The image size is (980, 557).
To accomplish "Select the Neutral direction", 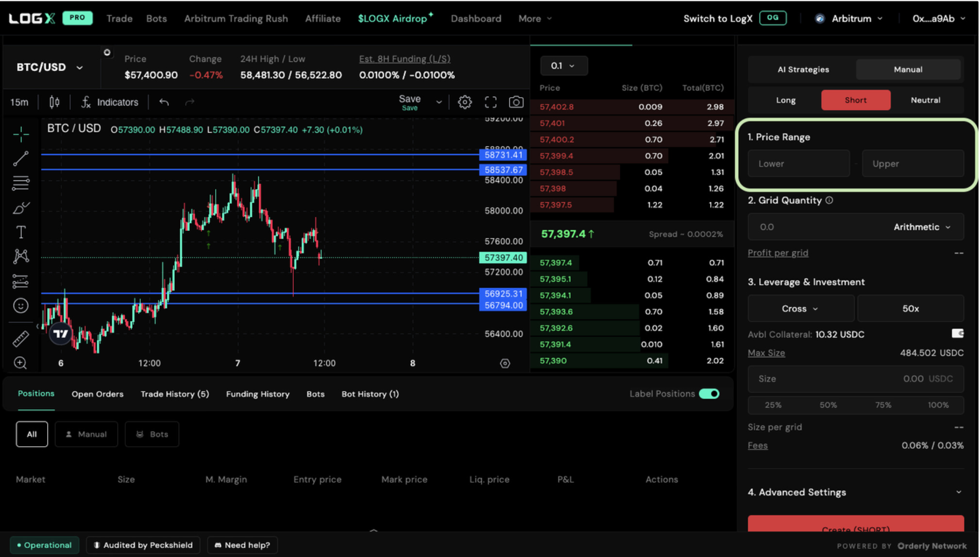I will click(x=926, y=100).
